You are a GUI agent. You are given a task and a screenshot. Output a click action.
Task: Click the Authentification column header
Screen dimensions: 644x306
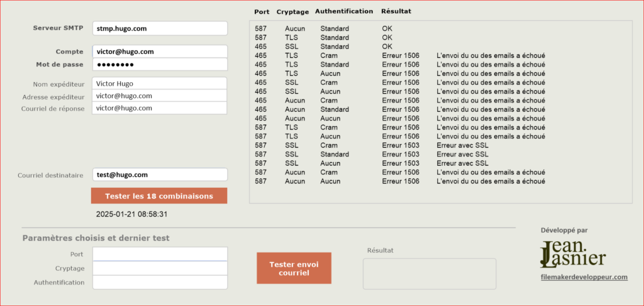pos(344,11)
